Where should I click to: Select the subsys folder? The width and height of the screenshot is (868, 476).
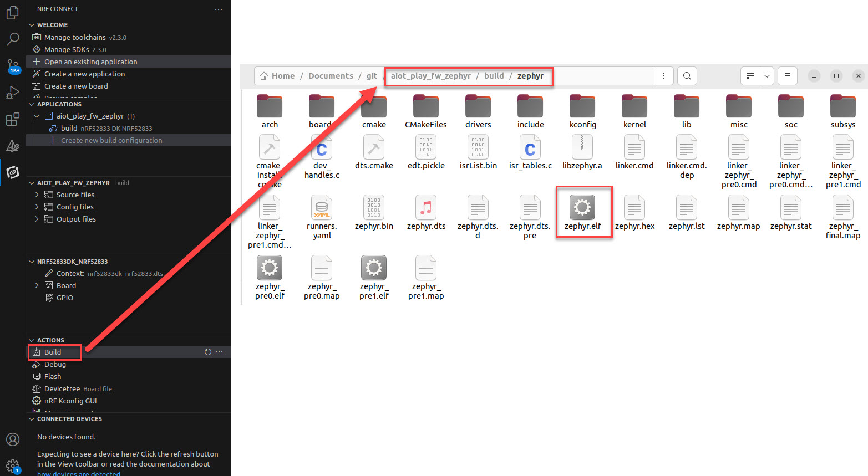pos(843,111)
